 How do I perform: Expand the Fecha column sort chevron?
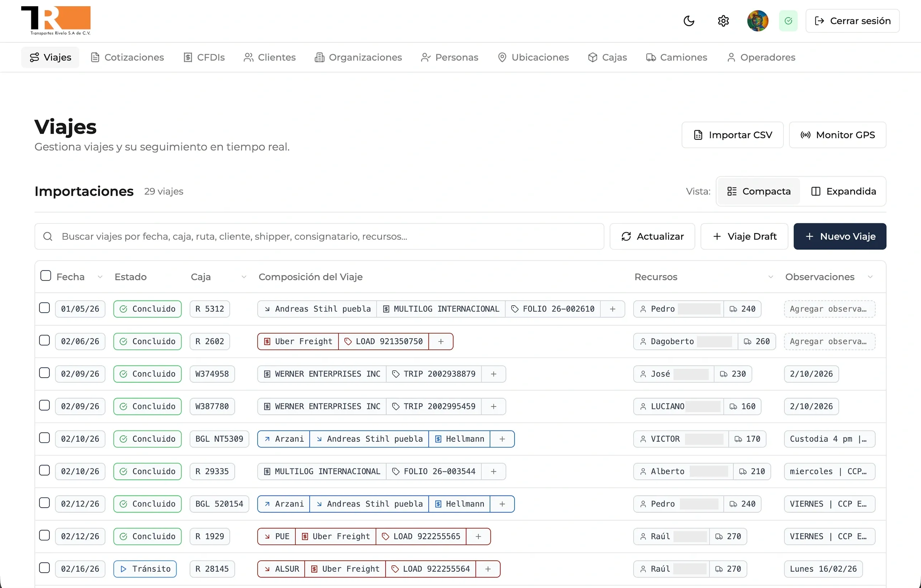pos(100,277)
